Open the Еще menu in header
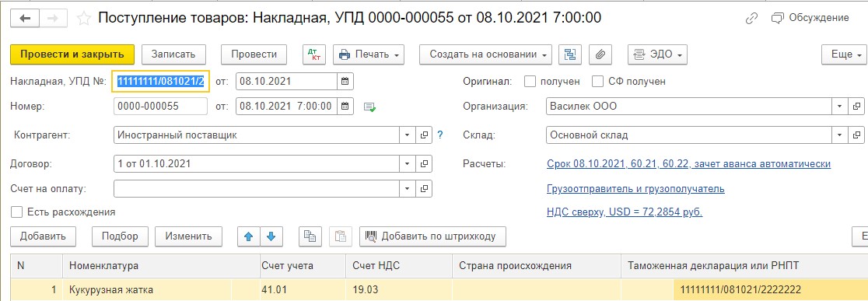The width and height of the screenshot is (868, 301). click(x=845, y=54)
